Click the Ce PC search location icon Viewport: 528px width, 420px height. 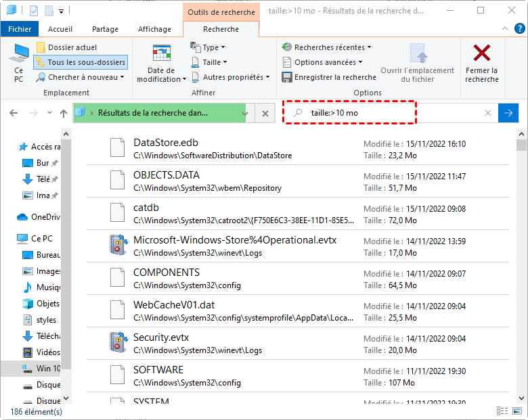click(19, 63)
